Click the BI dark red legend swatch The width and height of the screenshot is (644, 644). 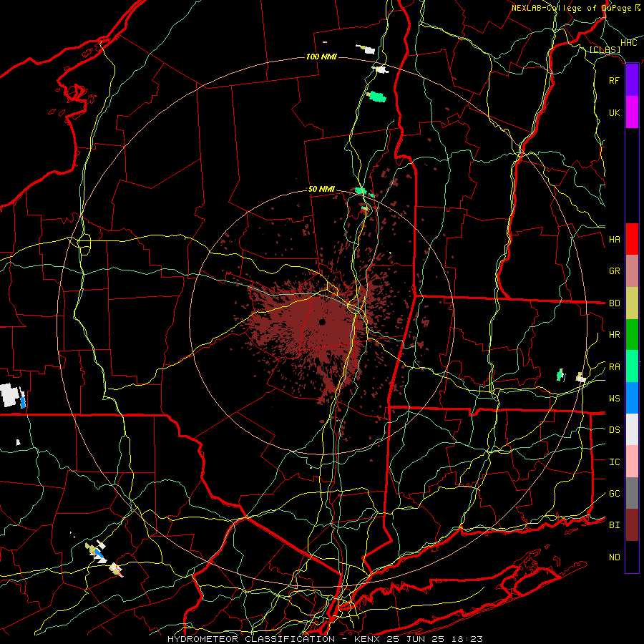(x=632, y=525)
